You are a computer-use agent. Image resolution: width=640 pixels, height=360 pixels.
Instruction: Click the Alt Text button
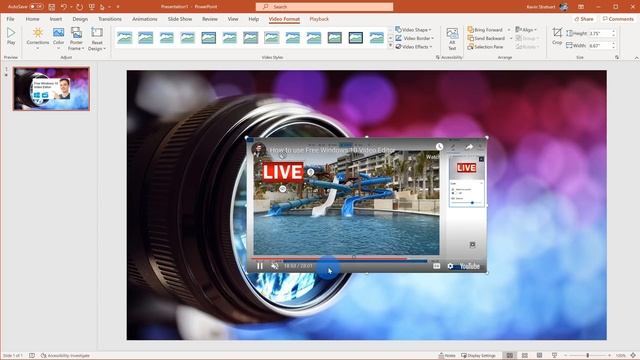[452, 39]
